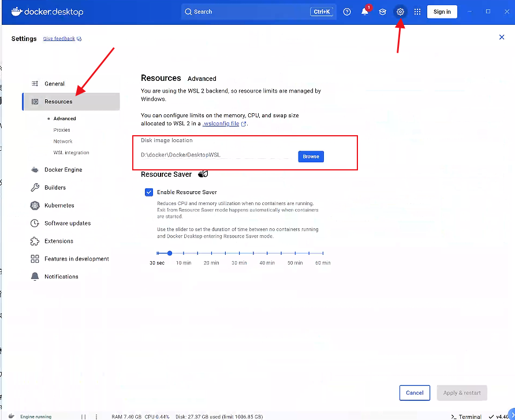Click the Resource Saver slider handle
The width and height of the screenshot is (515, 420).
[170, 253]
